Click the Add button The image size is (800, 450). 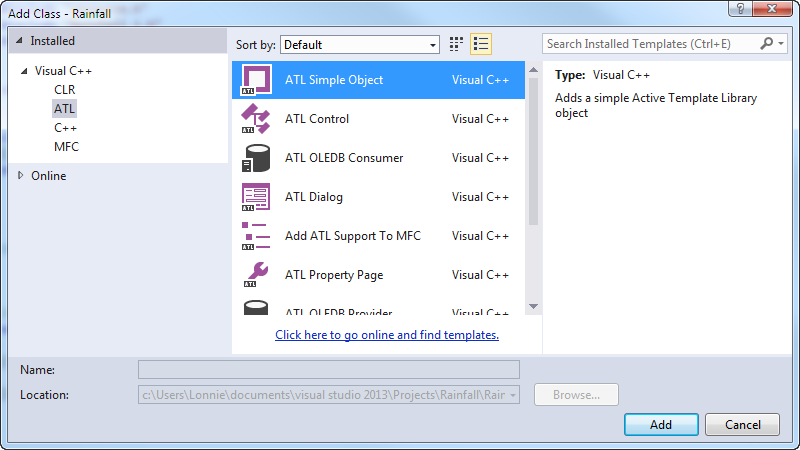tap(661, 424)
